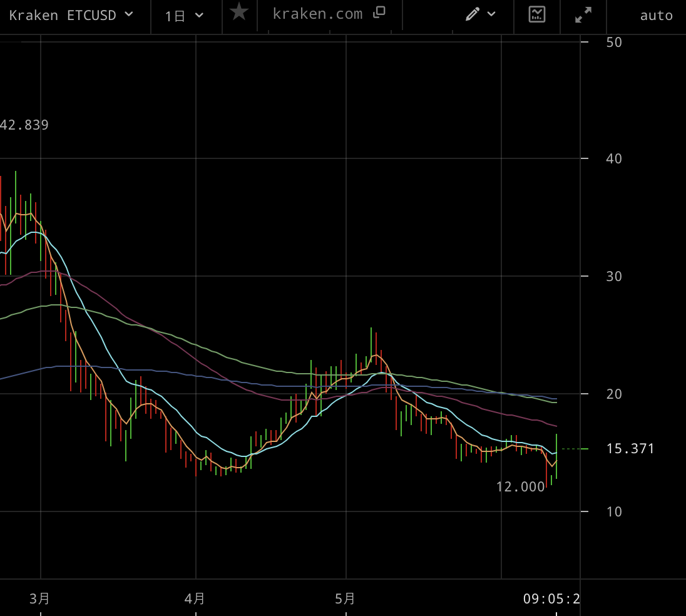Open the chart indicators icon

click(537, 14)
